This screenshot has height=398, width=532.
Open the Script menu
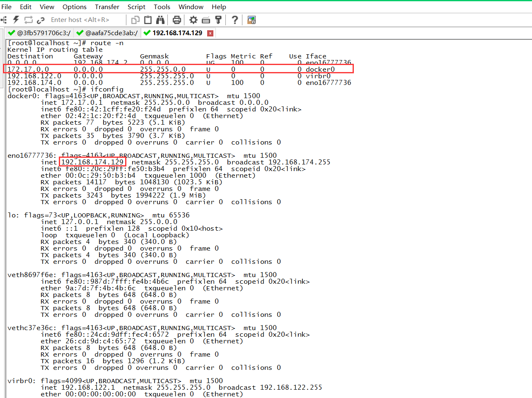coord(136,7)
